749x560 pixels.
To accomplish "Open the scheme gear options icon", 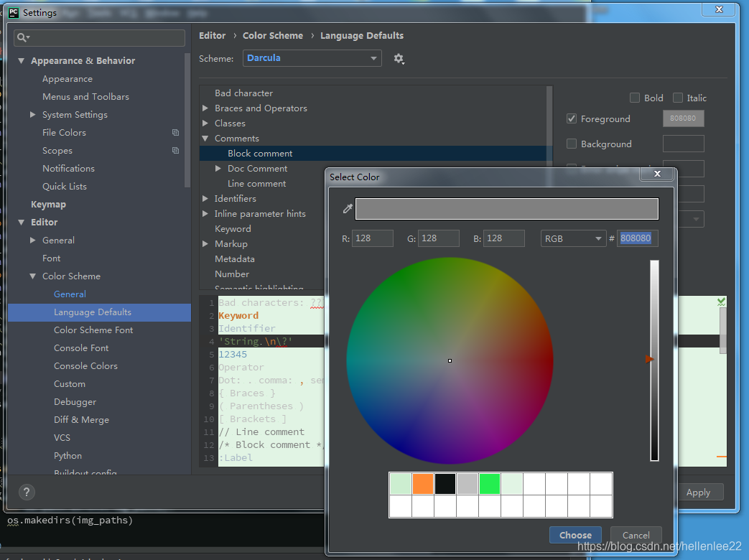I will 399,59.
